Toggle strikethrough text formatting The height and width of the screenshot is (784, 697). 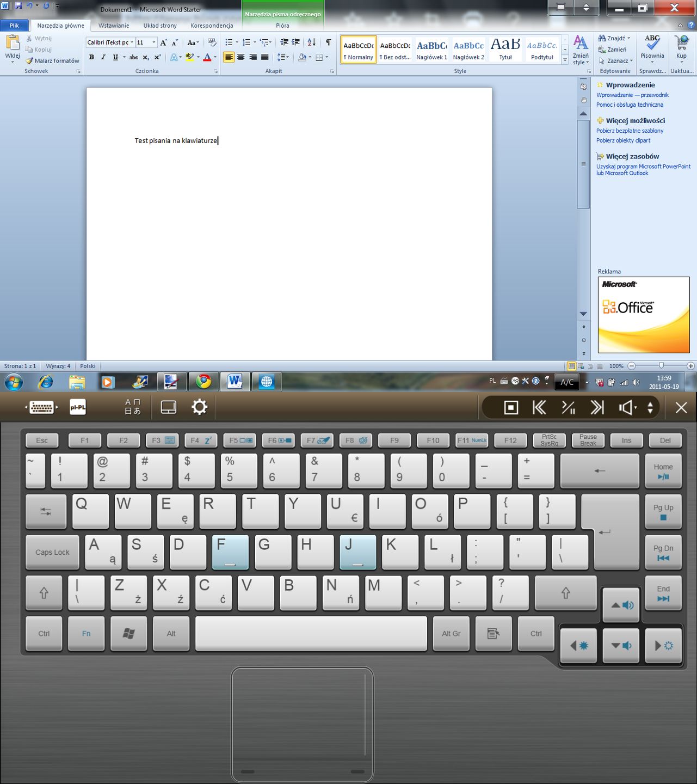pyautogui.click(x=133, y=57)
